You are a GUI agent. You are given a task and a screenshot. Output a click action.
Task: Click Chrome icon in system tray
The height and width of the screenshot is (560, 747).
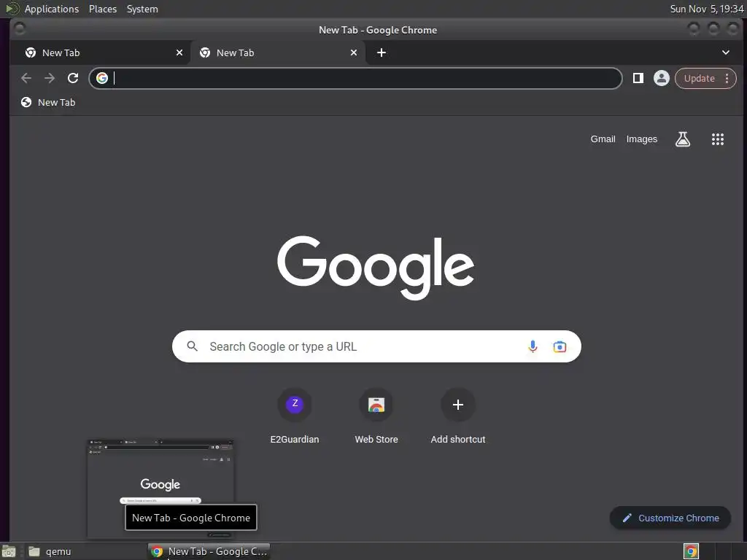tap(691, 551)
